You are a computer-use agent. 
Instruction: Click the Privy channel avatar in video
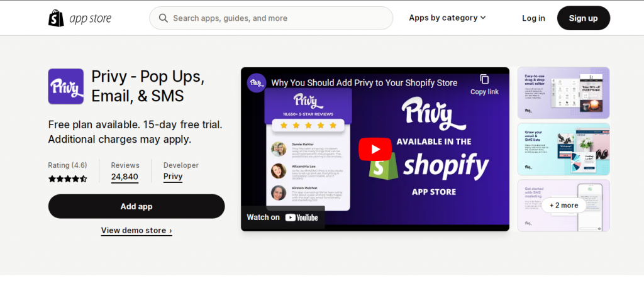click(257, 83)
